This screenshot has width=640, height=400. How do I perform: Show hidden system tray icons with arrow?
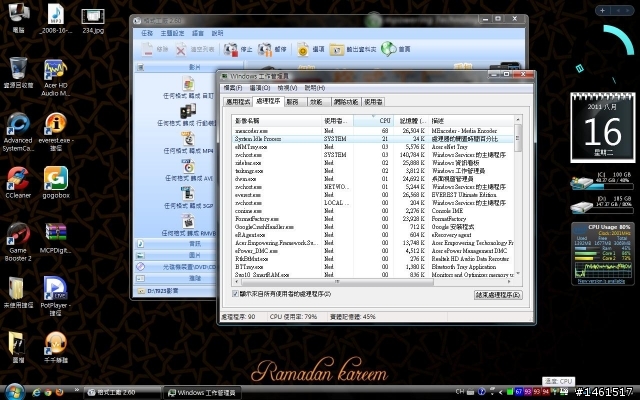click(x=500, y=392)
